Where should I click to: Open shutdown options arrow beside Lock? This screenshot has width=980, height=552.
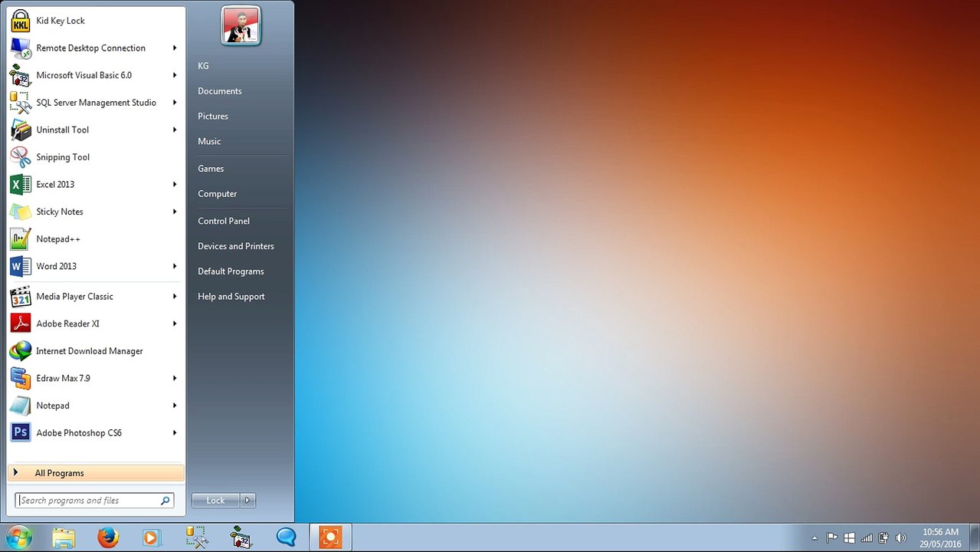(x=247, y=501)
